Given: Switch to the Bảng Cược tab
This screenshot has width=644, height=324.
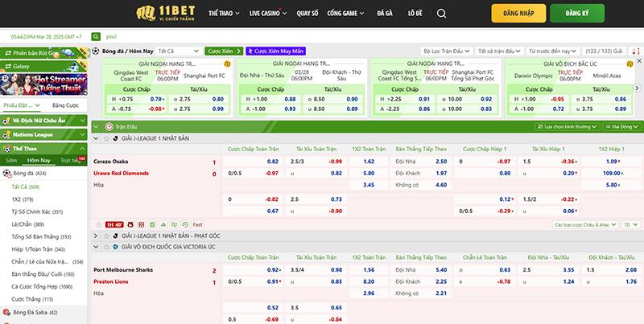Looking at the screenshot, I should click(64, 105).
